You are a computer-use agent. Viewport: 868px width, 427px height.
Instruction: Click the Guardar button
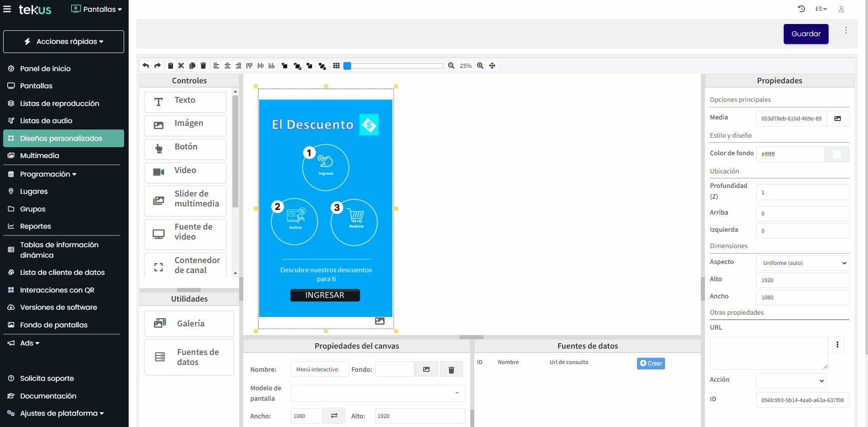click(805, 34)
